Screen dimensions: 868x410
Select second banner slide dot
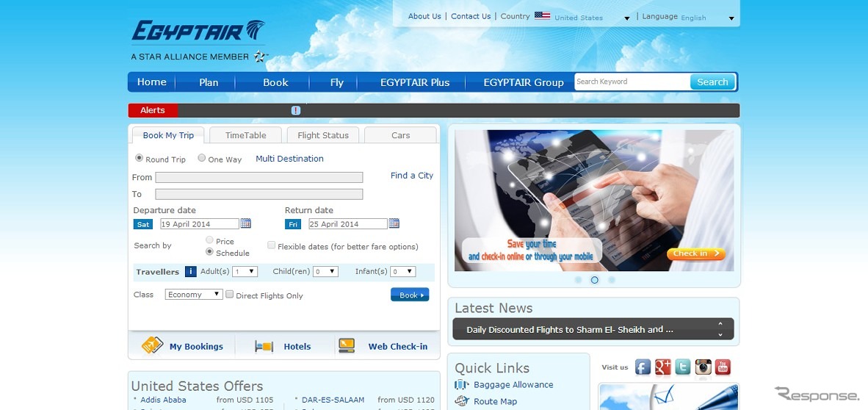pos(595,280)
